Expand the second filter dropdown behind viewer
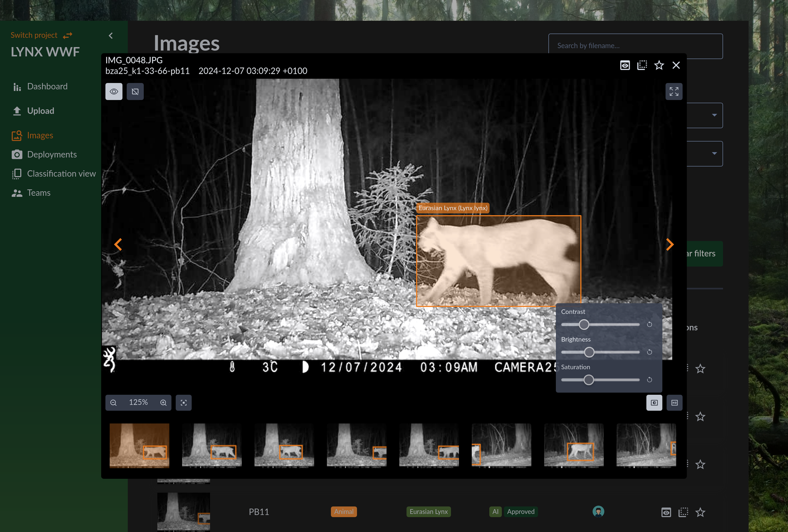The image size is (788, 532). click(x=714, y=154)
